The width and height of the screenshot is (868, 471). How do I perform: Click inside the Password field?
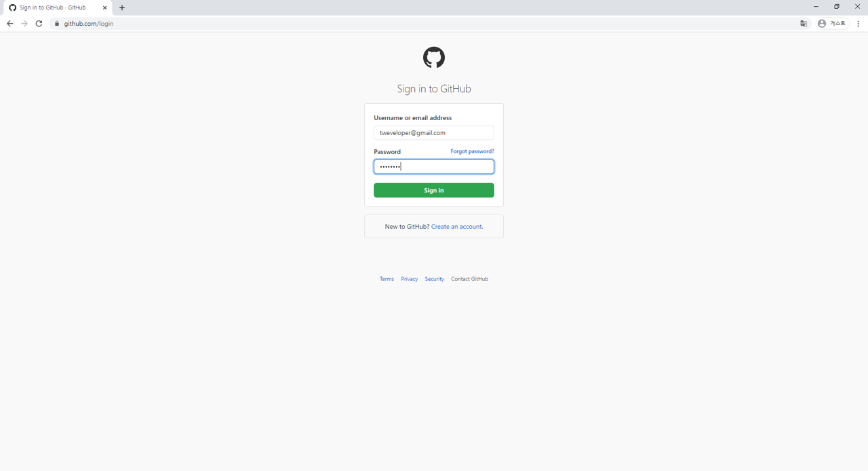coord(434,167)
